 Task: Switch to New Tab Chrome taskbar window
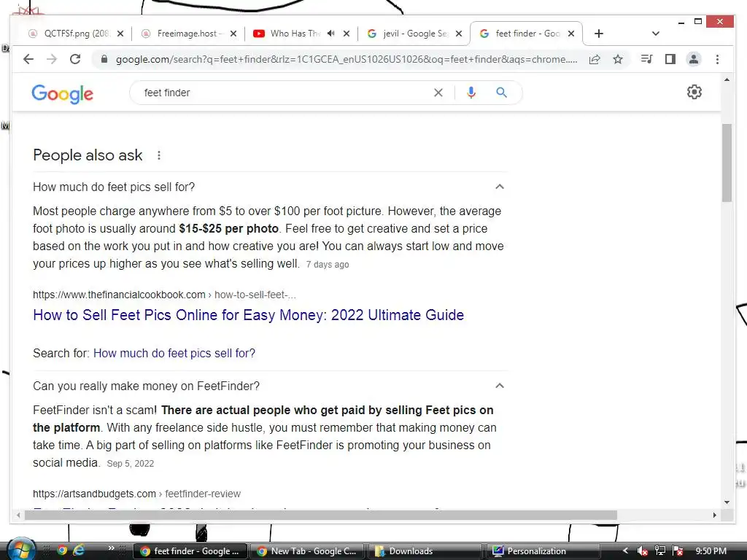point(307,551)
